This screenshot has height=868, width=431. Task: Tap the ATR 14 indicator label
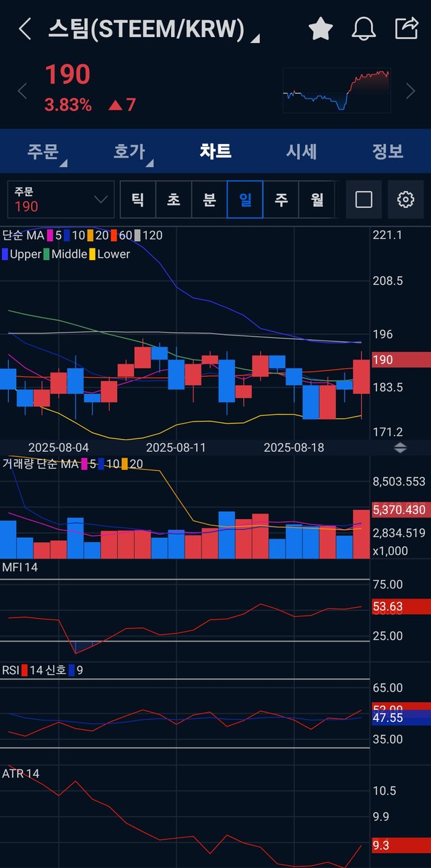click(x=20, y=774)
